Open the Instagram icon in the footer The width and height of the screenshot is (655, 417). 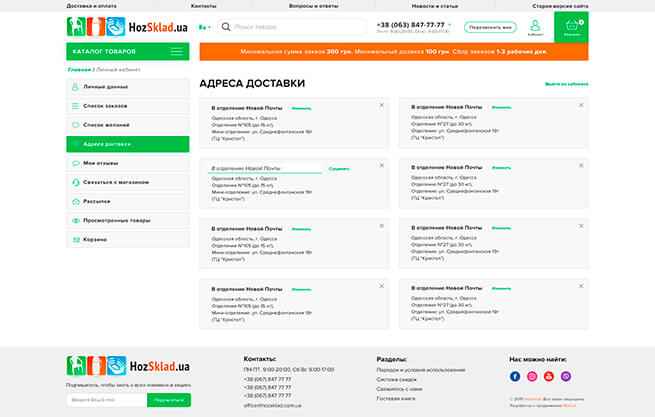532,376
